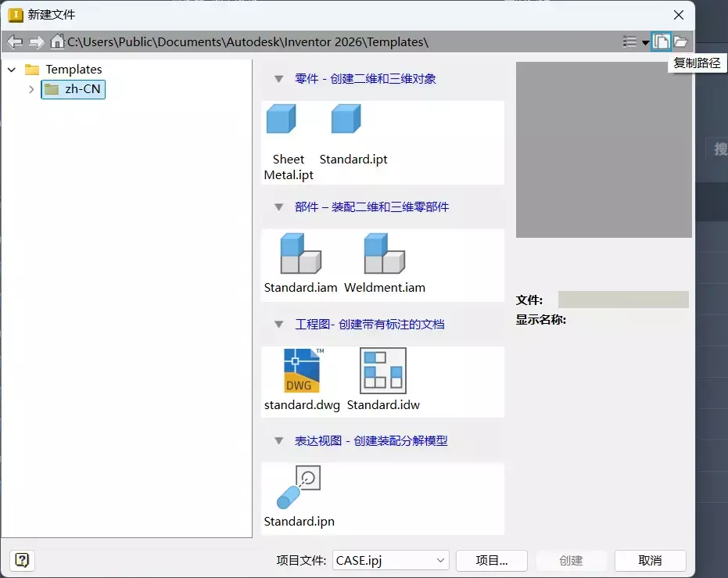Select the Weldment.iam template
The image size is (728, 578).
385,264
